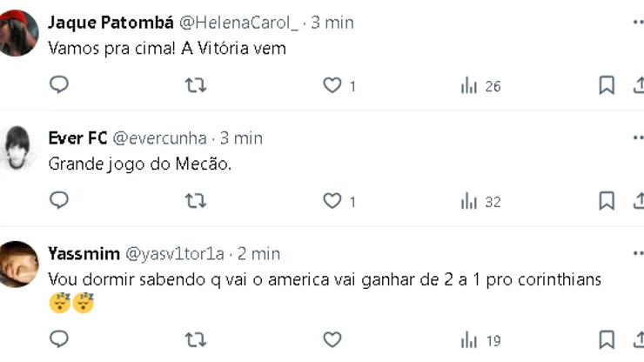Open Yassmim's profile name link
The width and height of the screenshot is (644, 362).
tap(84, 254)
